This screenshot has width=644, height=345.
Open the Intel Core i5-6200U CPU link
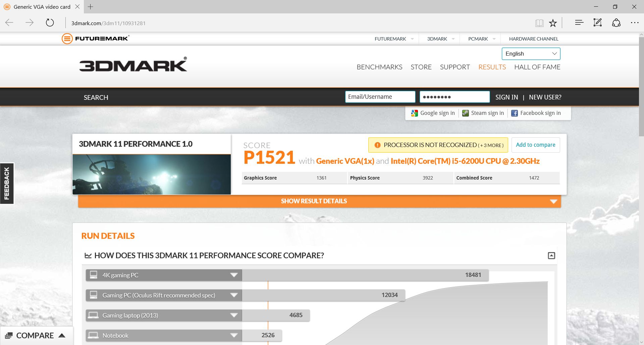click(465, 161)
